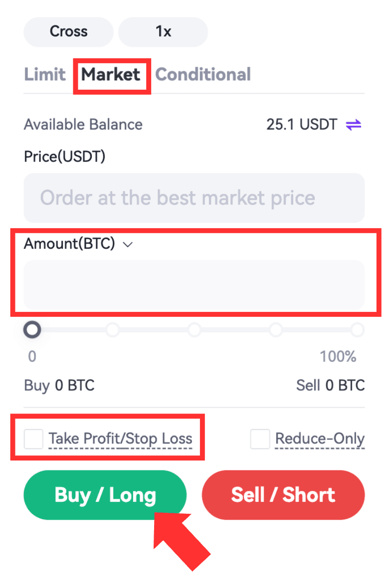This screenshot has height=588, width=391.
Task: Switch to the Conditional order tab
Action: [x=203, y=75]
